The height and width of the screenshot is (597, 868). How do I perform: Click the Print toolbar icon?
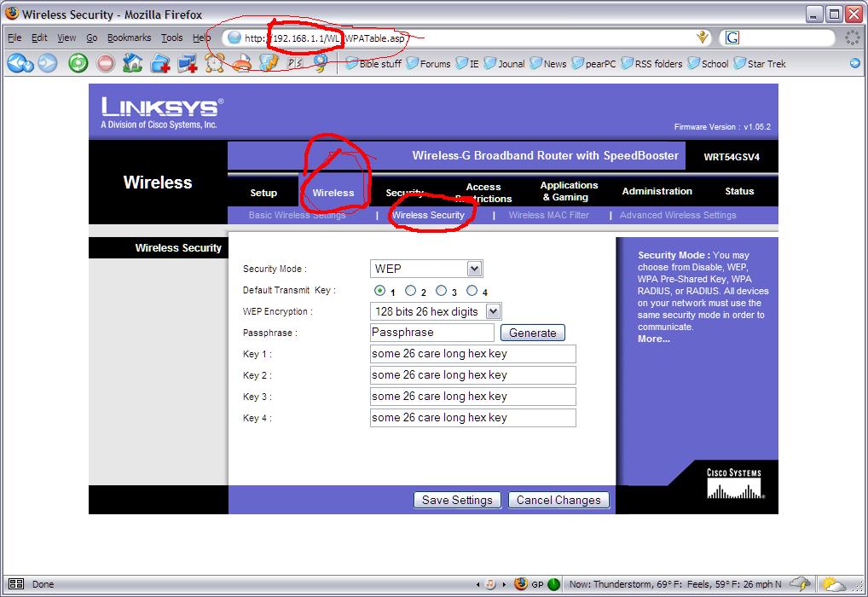[242, 63]
